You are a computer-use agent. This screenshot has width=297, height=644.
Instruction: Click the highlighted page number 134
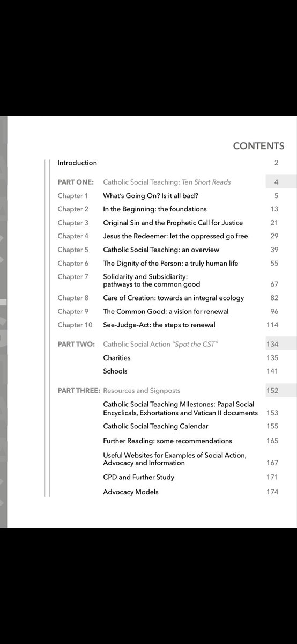click(272, 344)
